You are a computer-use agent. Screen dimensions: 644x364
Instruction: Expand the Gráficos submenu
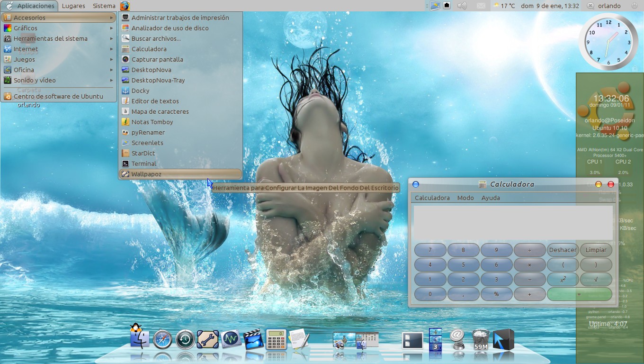click(x=59, y=28)
